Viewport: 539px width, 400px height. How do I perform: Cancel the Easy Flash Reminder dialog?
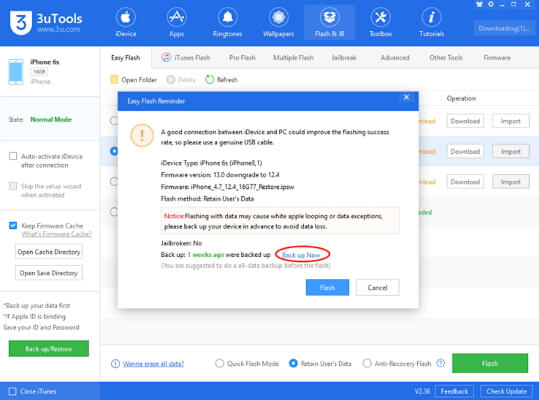click(377, 287)
